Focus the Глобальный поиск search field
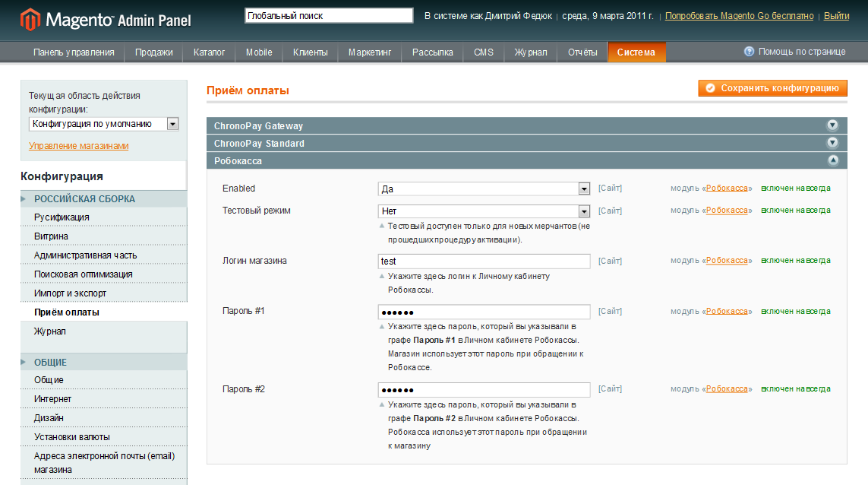The width and height of the screenshot is (868, 485). click(329, 15)
